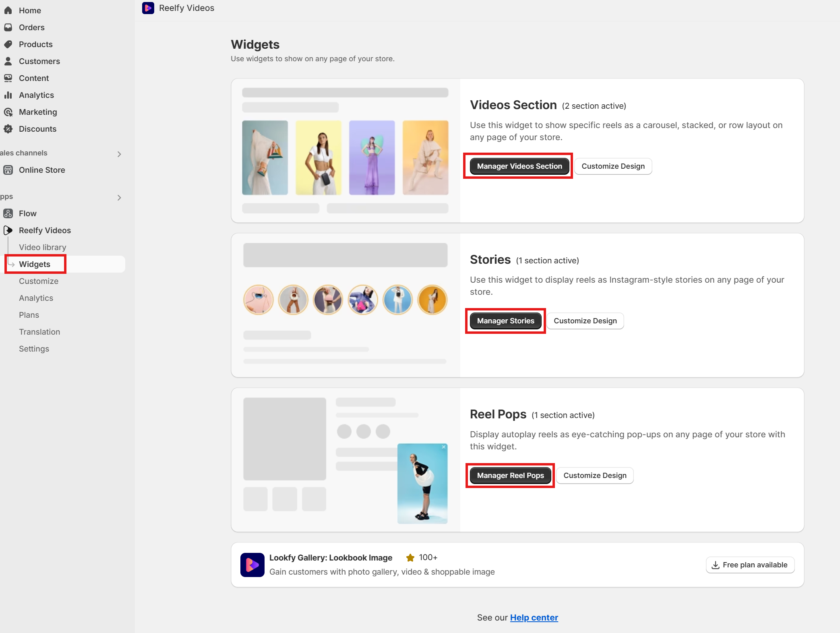Click the Online Store storefront icon
The height and width of the screenshot is (633, 840).
point(8,170)
